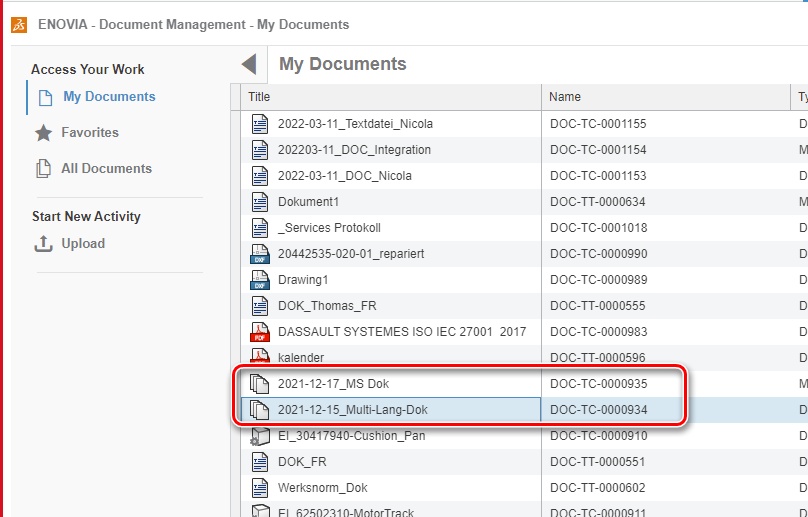
Task: Sort by the Title column header
Action: coord(260,97)
